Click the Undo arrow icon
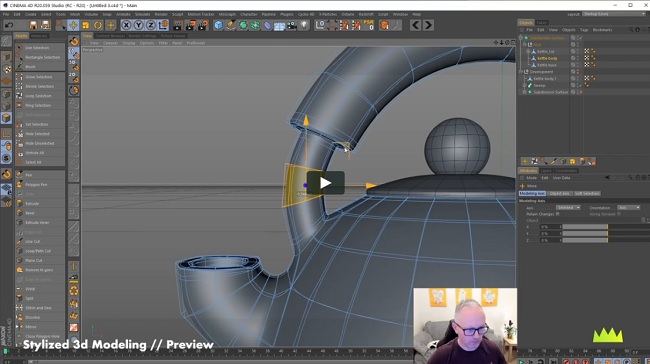 click(9, 25)
